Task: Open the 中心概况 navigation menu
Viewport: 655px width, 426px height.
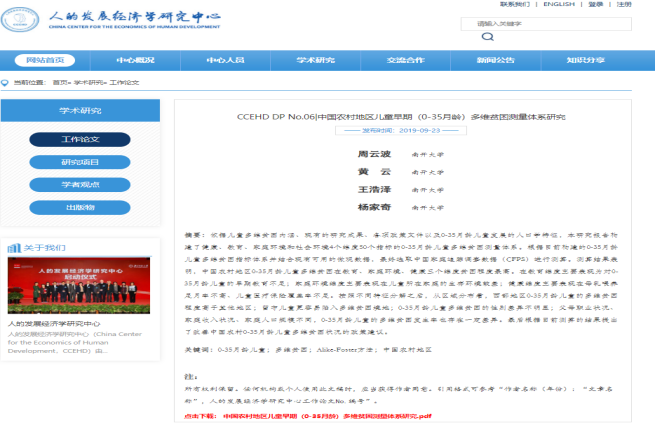Action: tap(135, 60)
